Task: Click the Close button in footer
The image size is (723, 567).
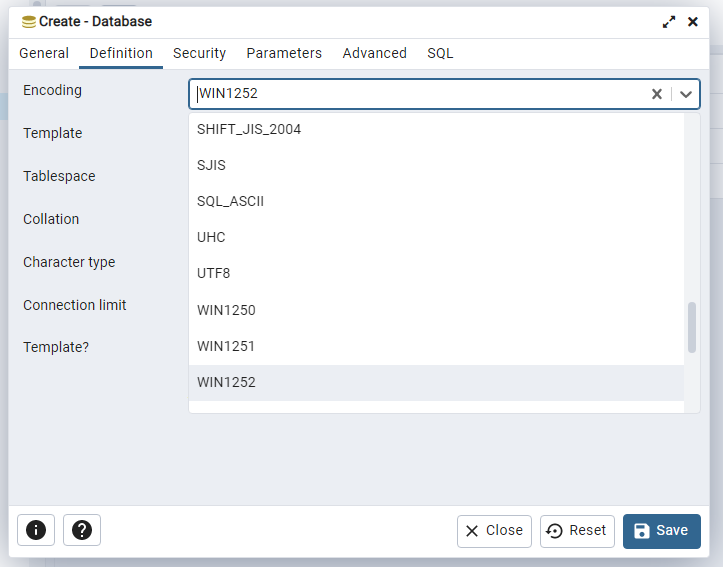Action: [x=494, y=531]
